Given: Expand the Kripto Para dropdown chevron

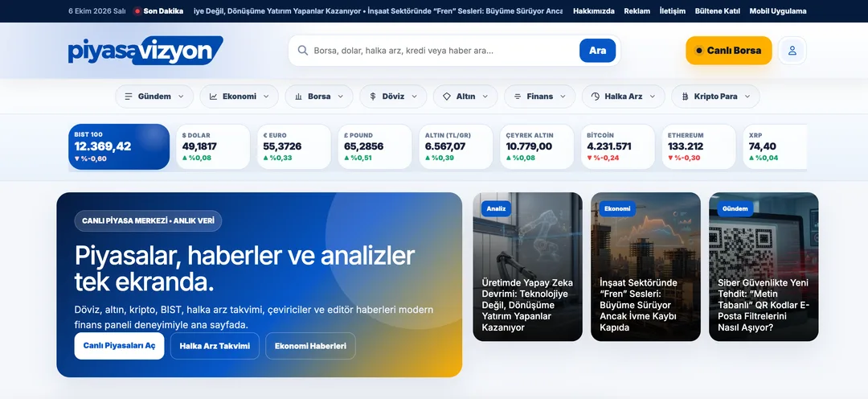Looking at the screenshot, I should [747, 97].
